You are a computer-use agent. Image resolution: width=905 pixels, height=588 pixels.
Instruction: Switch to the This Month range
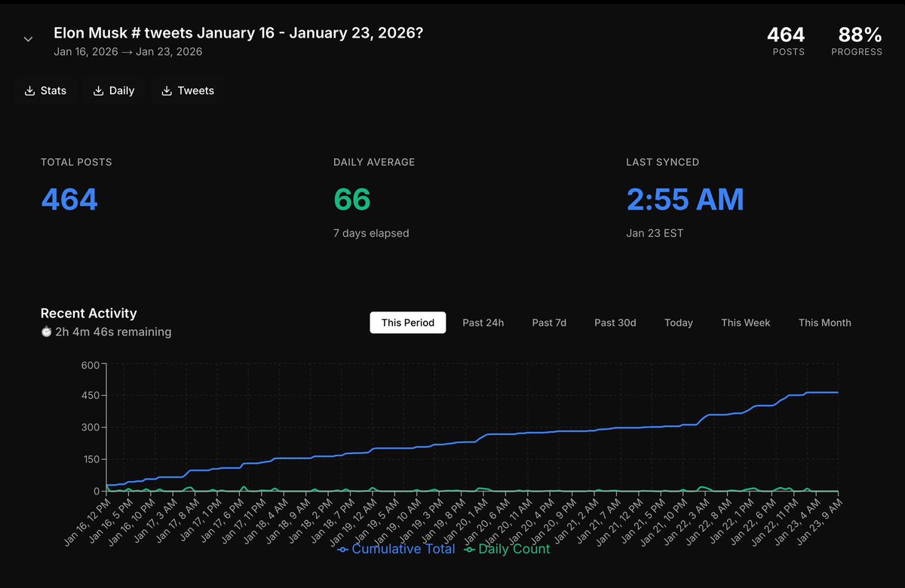pyautogui.click(x=825, y=323)
